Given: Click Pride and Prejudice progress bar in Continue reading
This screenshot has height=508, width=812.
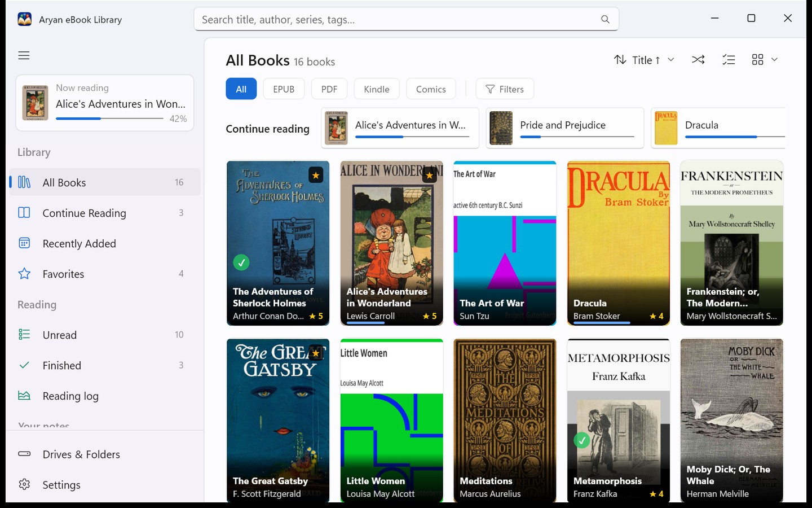Looking at the screenshot, I should coord(577,137).
